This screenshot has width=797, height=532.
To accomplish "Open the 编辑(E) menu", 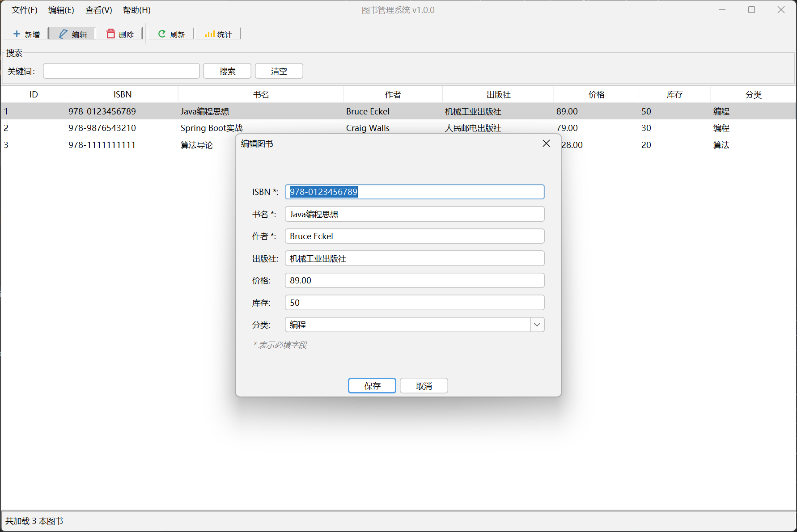I will click(61, 10).
